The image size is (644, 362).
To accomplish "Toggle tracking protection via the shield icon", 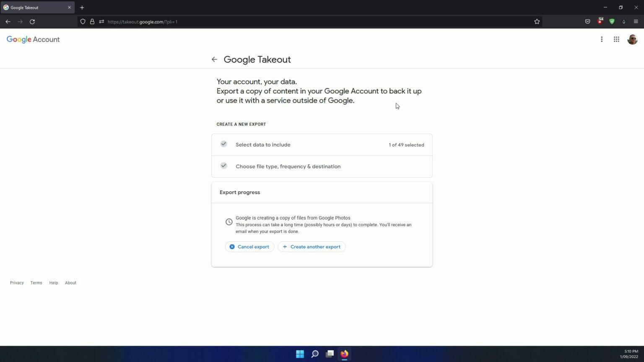I will [83, 21].
